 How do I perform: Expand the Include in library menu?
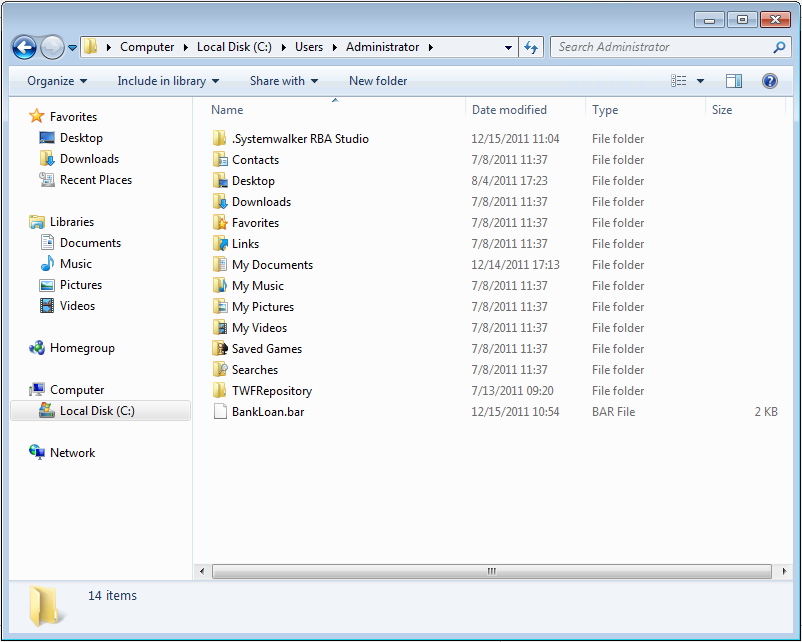click(x=167, y=81)
